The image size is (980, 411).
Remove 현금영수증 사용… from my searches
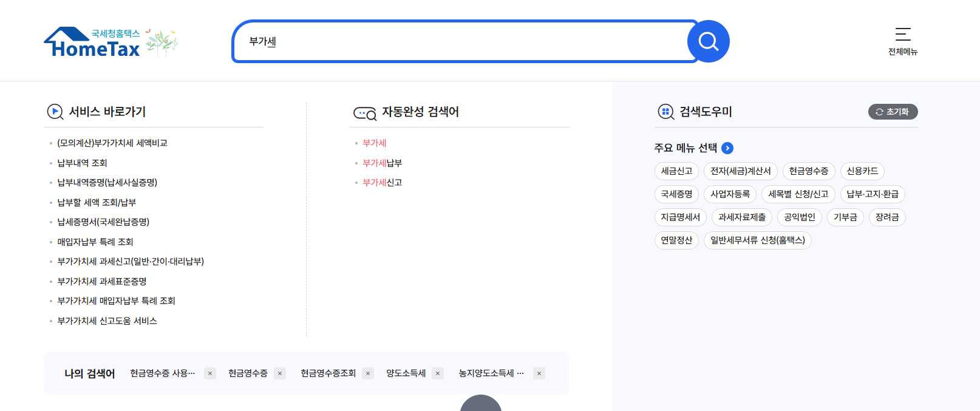(x=210, y=373)
